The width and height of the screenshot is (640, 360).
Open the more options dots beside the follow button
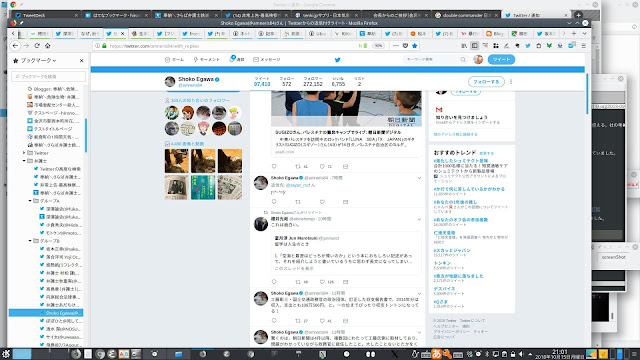point(511,82)
